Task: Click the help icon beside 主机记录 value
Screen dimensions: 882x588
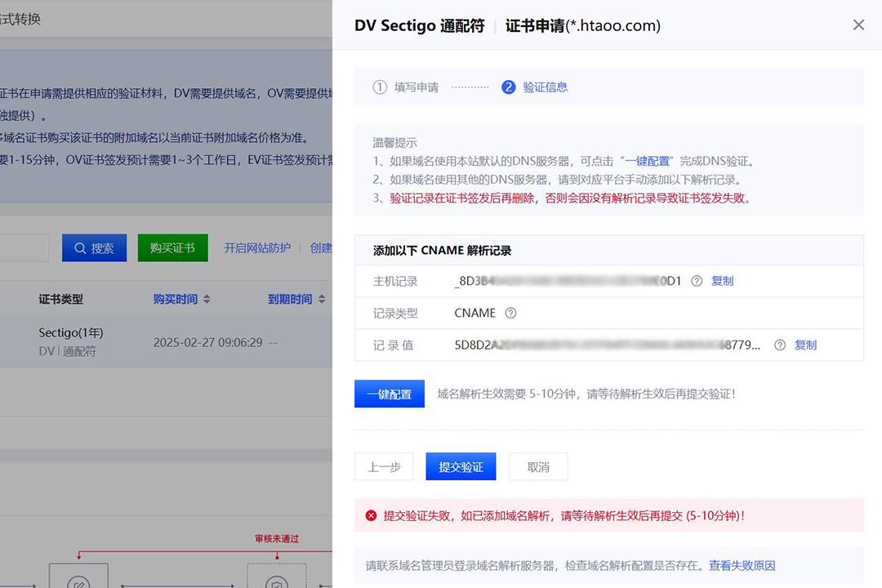Action: (x=697, y=281)
